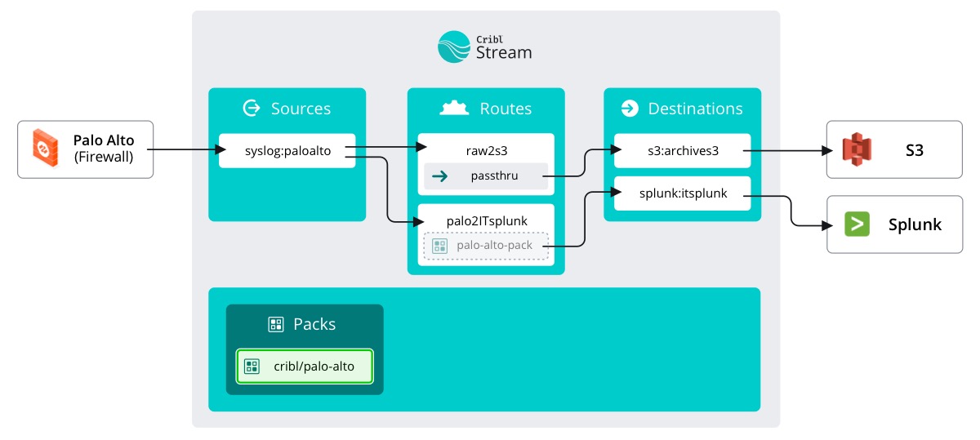Click the raw2s3 route label
980x440 pixels.
pyautogui.click(x=486, y=150)
